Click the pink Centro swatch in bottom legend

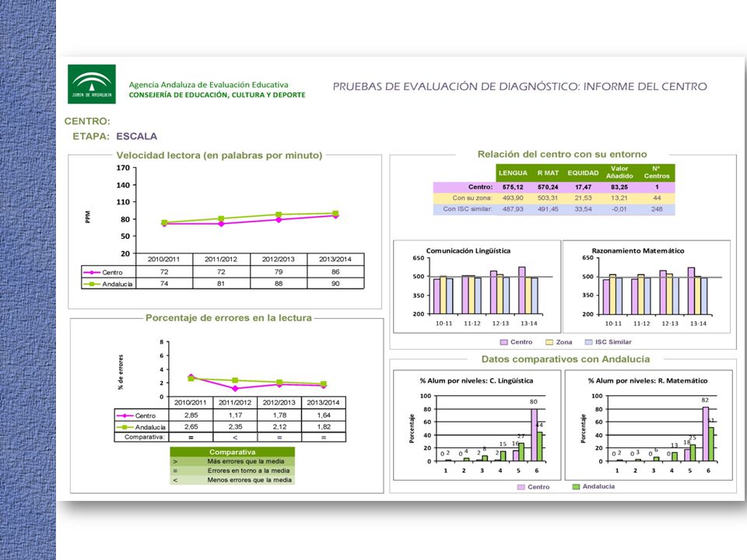[x=521, y=487]
